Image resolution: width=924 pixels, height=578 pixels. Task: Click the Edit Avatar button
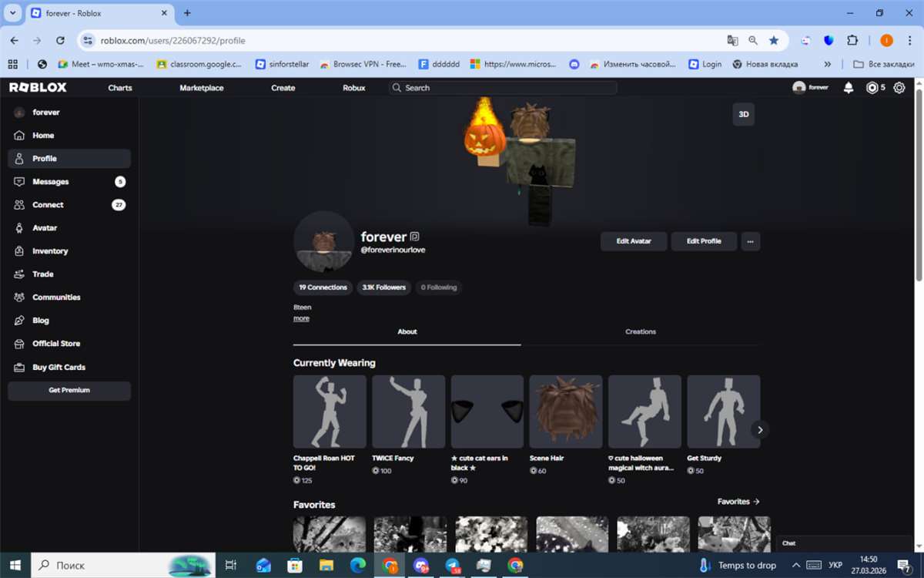[x=633, y=241]
